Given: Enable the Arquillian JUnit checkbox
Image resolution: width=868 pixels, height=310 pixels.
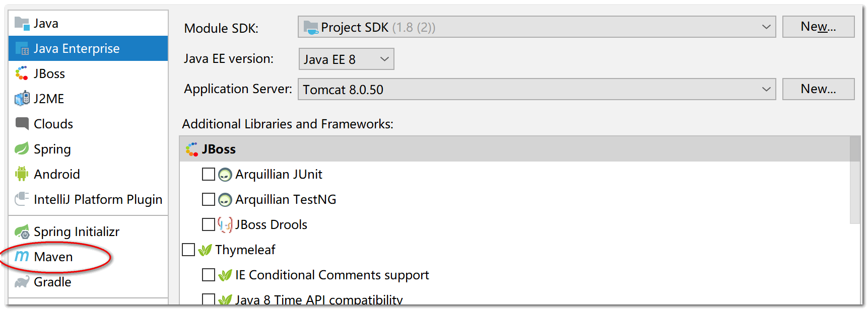Looking at the screenshot, I should (x=209, y=174).
